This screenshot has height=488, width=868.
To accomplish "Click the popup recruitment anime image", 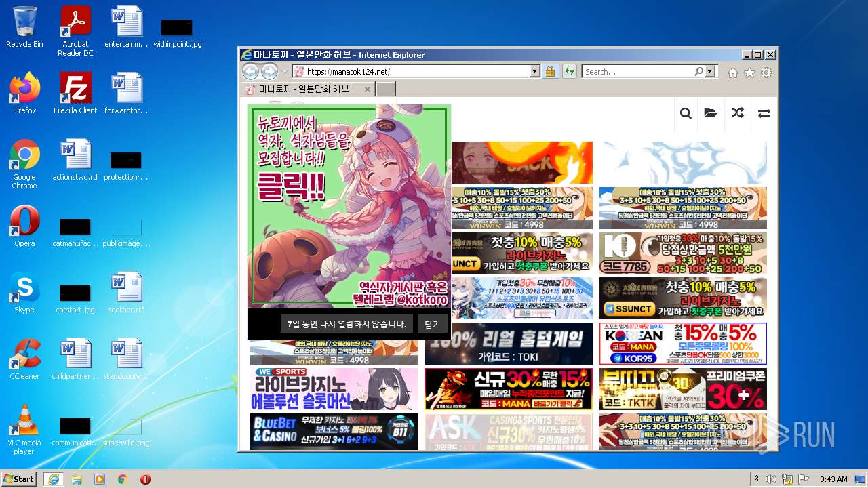I will point(349,206).
